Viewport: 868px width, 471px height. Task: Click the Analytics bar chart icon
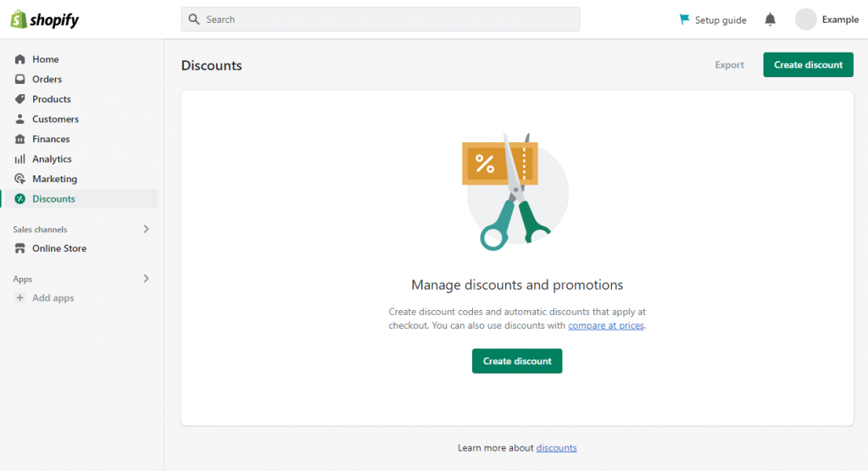20,159
